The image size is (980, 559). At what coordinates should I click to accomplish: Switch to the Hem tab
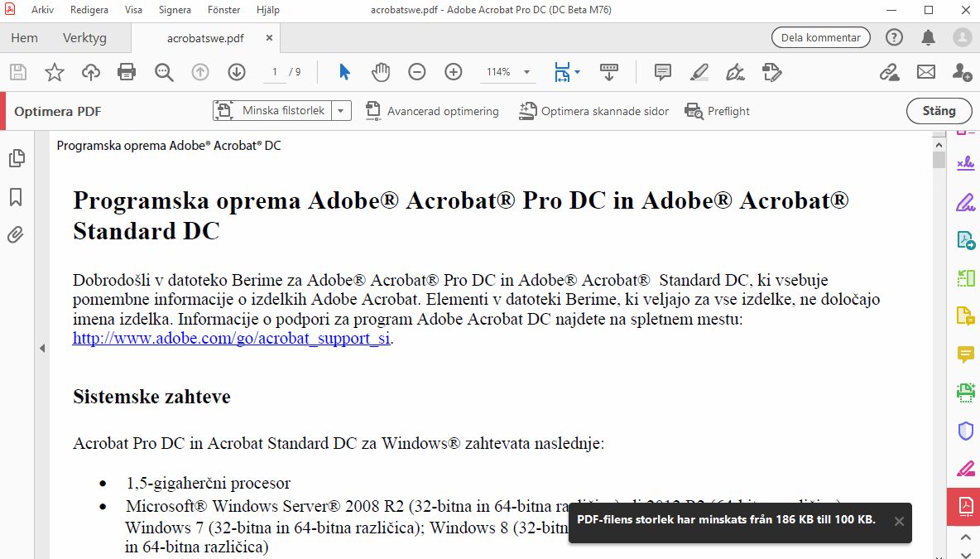point(24,38)
